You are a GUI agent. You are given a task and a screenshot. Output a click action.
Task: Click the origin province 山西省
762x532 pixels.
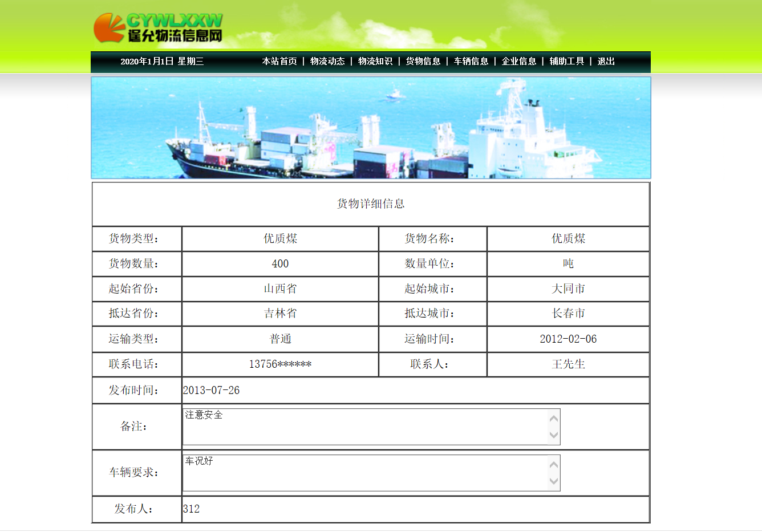(x=280, y=289)
